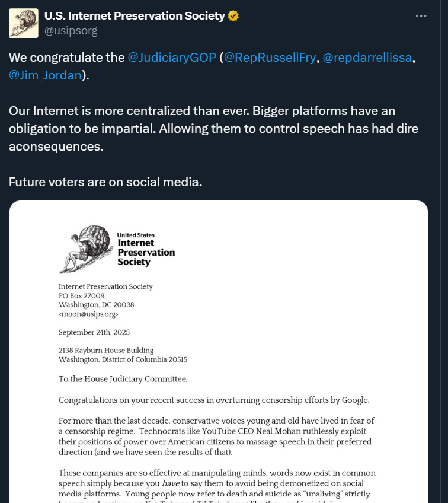448x503 pixels.
Task: Click the PO Box 27009 address line
Action: [82, 295]
